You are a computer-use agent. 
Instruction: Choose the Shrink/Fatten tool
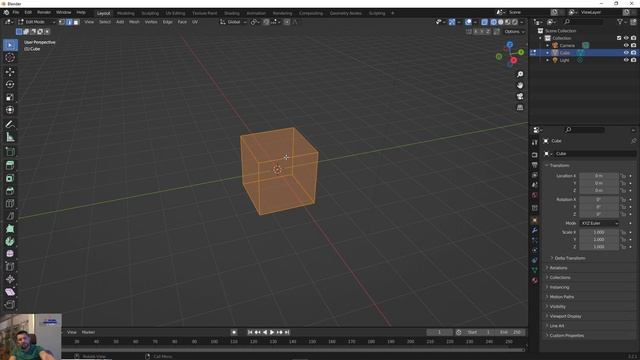coord(10,279)
